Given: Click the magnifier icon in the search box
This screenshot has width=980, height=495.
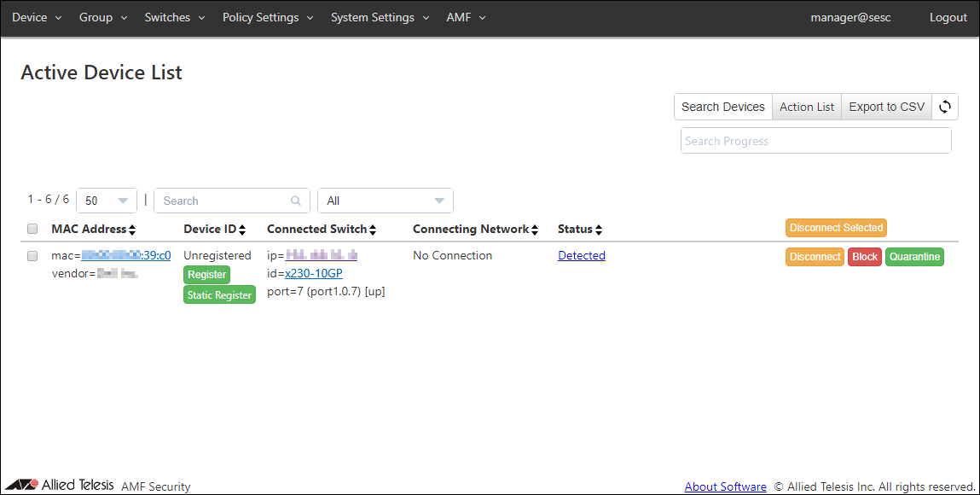Looking at the screenshot, I should [x=296, y=201].
